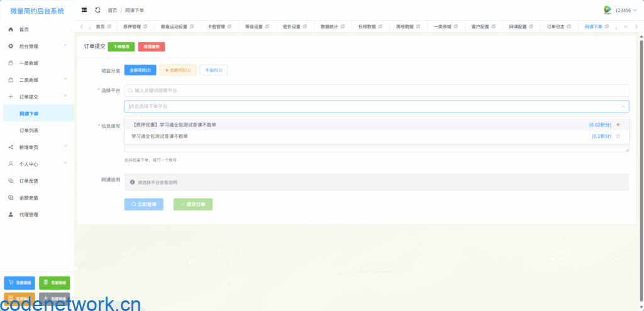Open the 订单列表 sidebar menu item

pos(29,130)
